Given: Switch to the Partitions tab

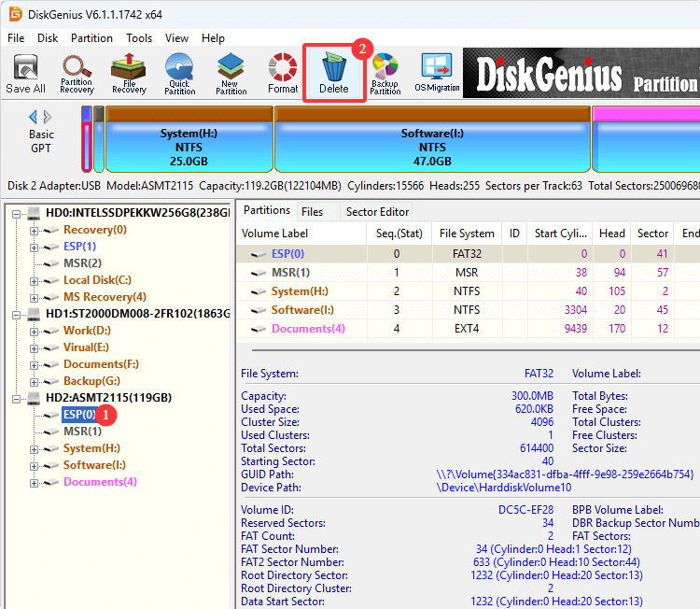Looking at the screenshot, I should 267,210.
